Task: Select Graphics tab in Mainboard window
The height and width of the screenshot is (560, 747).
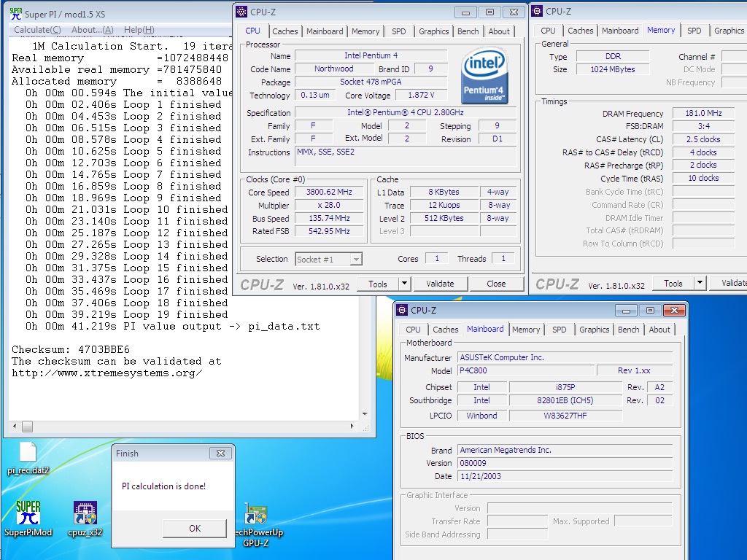Action: tap(594, 330)
